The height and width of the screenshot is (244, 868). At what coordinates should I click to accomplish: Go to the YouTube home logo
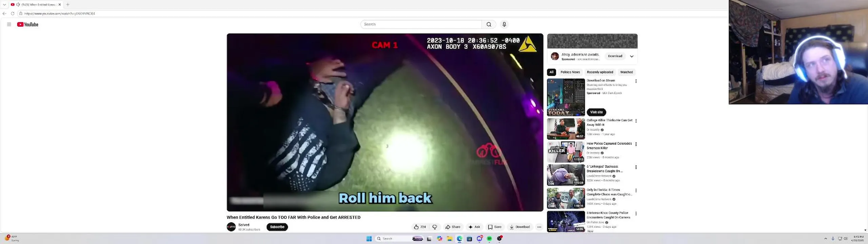[28, 24]
